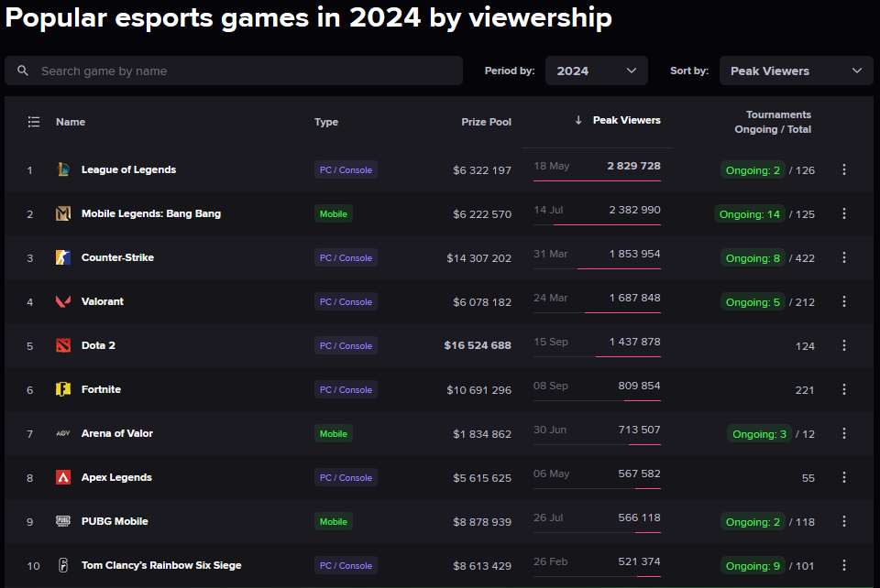Sort by the Peak Viewers column header
880x588 pixels.
[x=625, y=120]
